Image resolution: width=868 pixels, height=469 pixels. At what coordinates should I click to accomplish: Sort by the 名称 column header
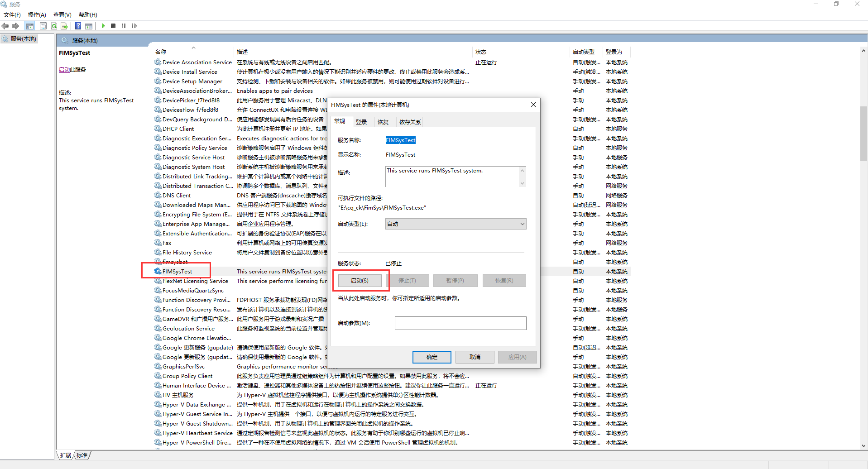pos(193,52)
